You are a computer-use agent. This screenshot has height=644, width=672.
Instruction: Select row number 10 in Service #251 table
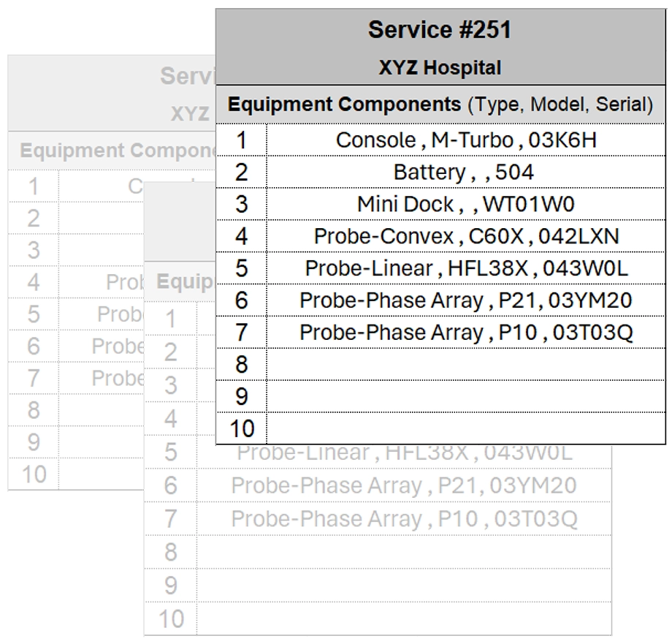point(242,428)
